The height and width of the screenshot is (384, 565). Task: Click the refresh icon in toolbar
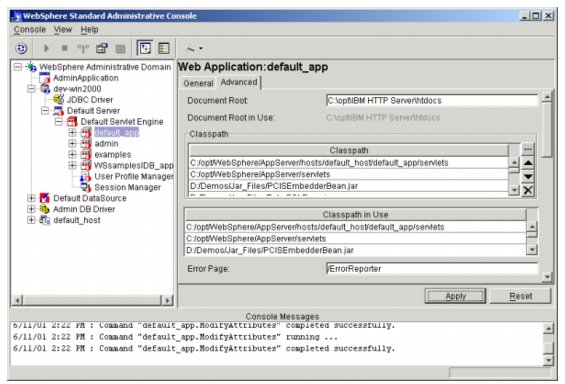21,48
